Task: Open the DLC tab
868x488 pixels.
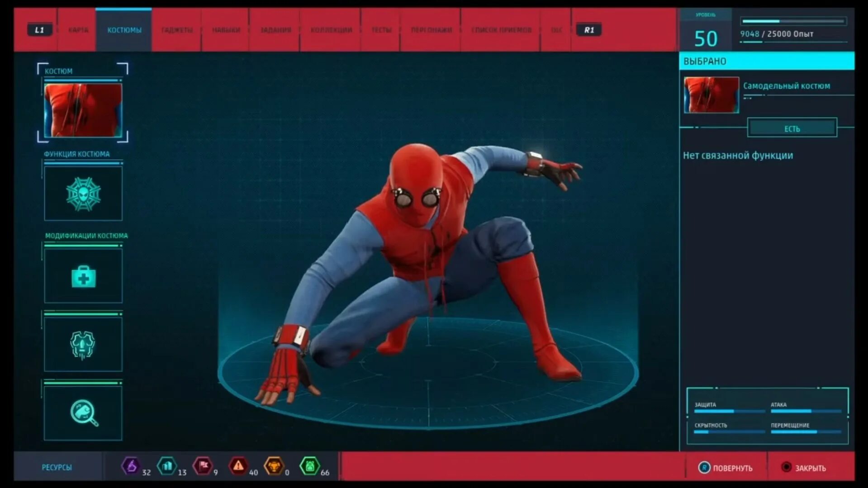Action: 556,30
